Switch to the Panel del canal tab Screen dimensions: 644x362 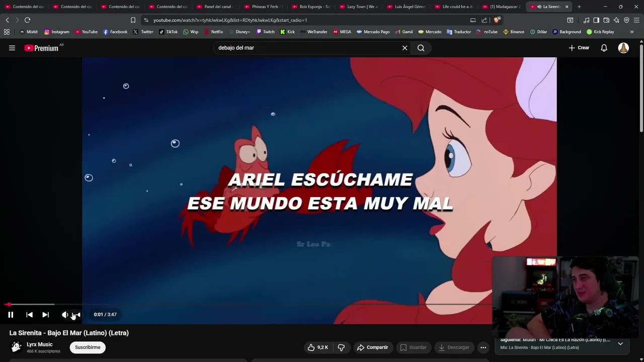[x=217, y=7]
